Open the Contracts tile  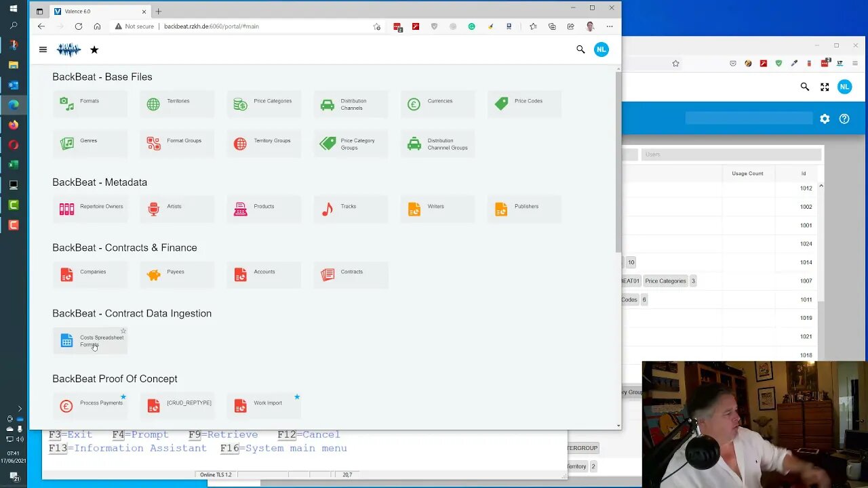pyautogui.click(x=350, y=274)
